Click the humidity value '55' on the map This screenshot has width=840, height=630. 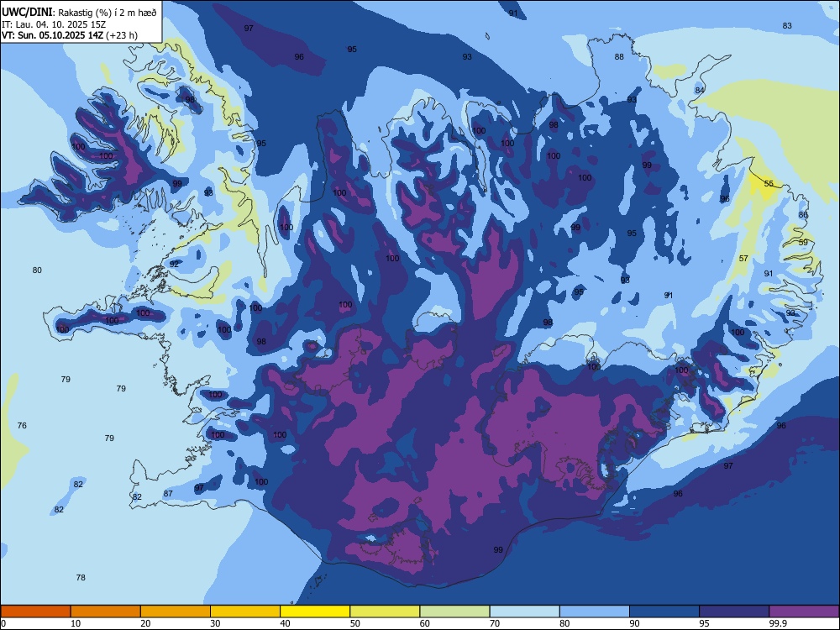[x=769, y=184]
